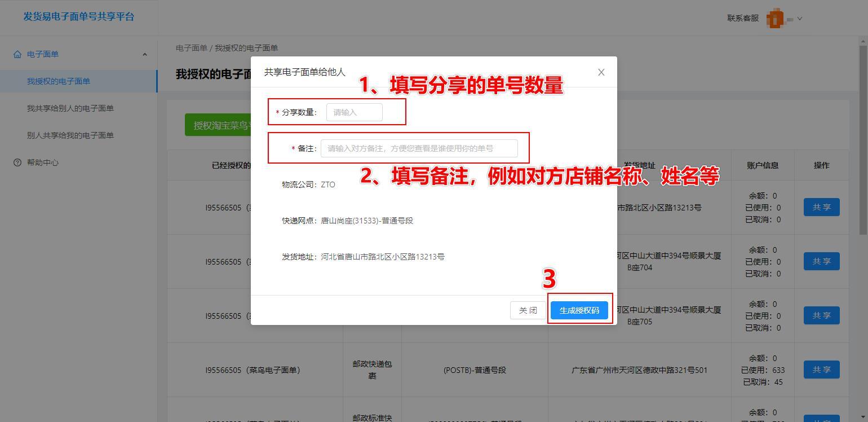Click 共享 button for B座705 row
Image resolution: width=868 pixels, height=422 pixels.
click(x=822, y=315)
